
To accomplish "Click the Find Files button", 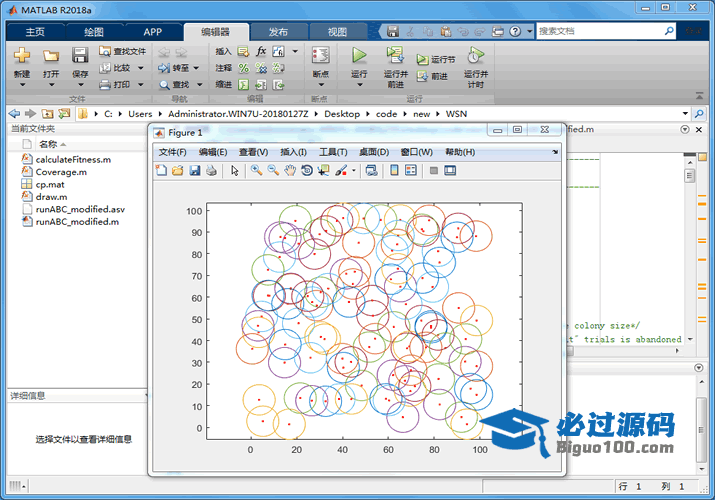I will pyautogui.click(x=123, y=51).
